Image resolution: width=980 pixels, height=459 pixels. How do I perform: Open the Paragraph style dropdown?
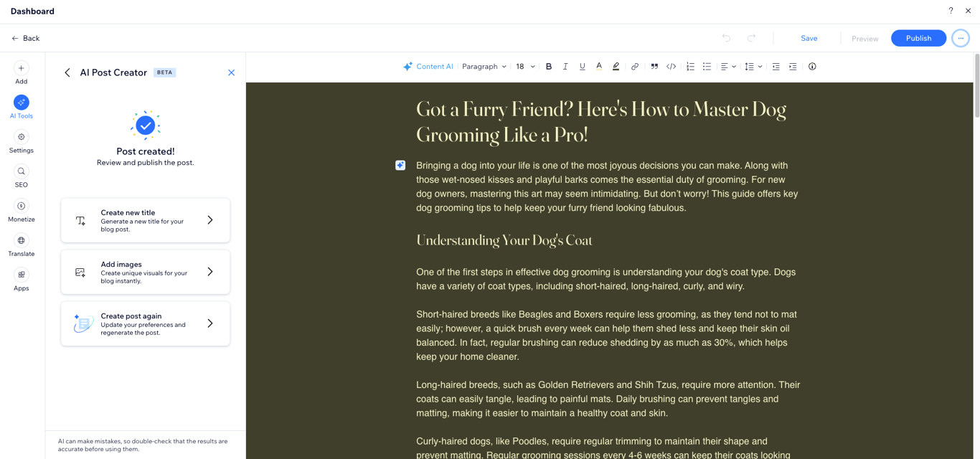484,66
